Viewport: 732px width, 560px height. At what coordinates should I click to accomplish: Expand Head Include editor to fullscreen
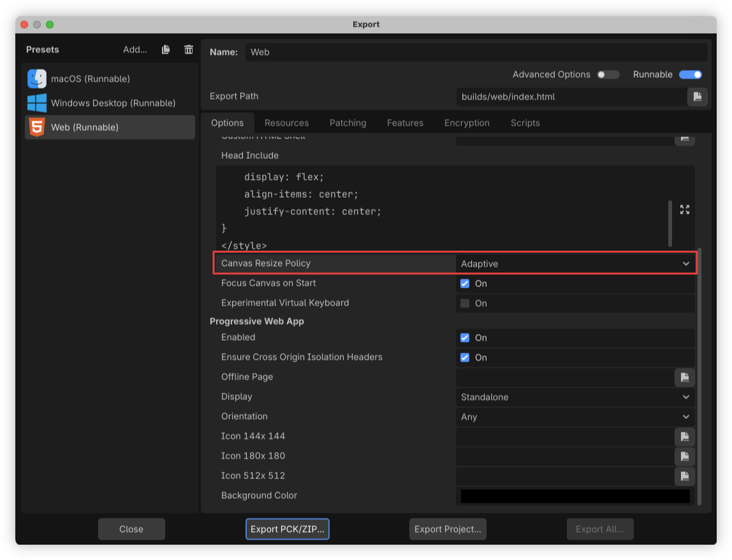click(x=685, y=210)
